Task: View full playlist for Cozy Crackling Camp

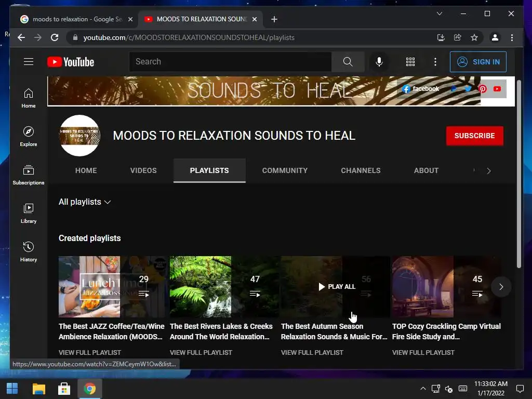Action: coord(423,353)
